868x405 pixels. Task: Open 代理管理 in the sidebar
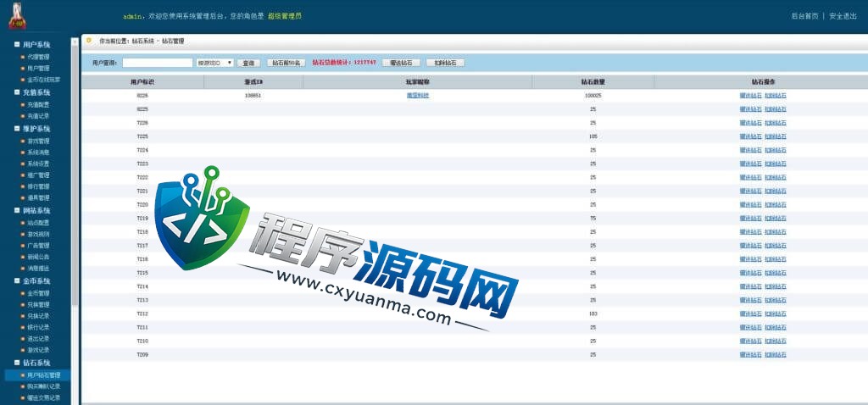coord(38,57)
